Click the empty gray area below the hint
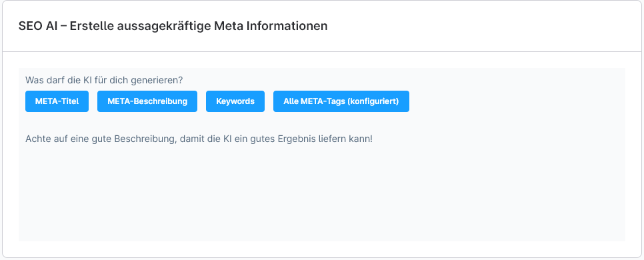The height and width of the screenshot is (260, 644). 321,193
